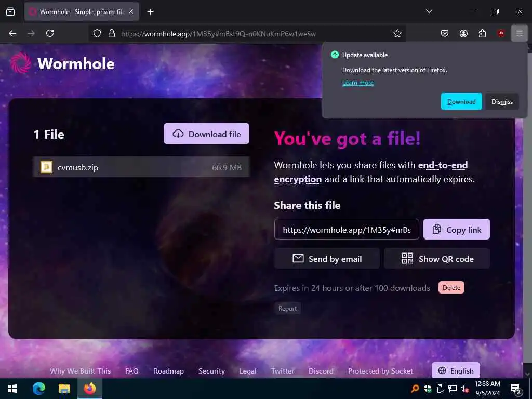Open tracking protection shield icon

click(97, 33)
